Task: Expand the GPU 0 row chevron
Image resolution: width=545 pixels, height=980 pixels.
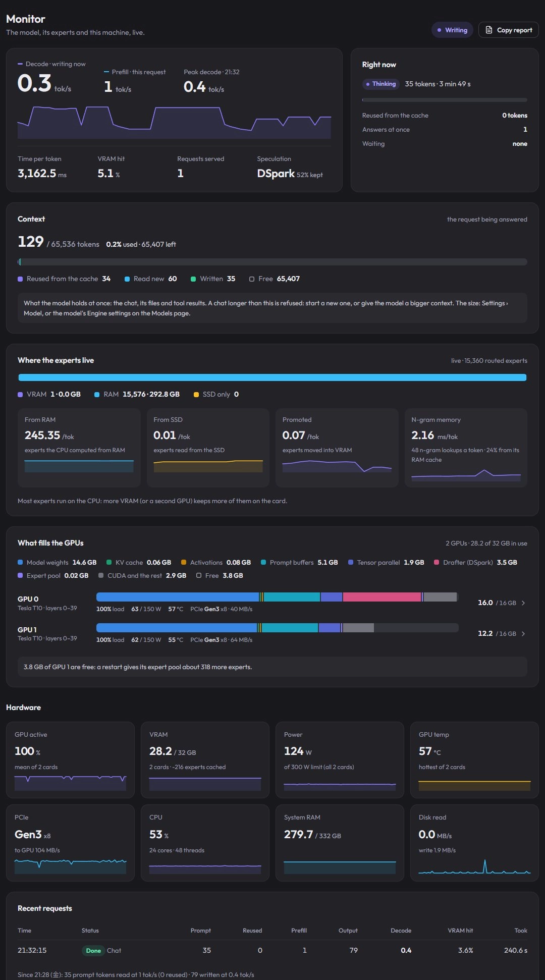Action: (523, 603)
